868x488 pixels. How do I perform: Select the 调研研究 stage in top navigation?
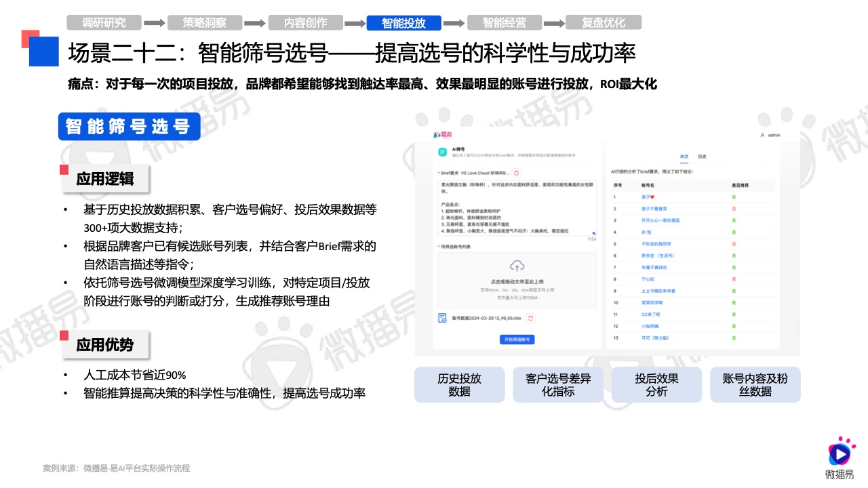click(104, 22)
